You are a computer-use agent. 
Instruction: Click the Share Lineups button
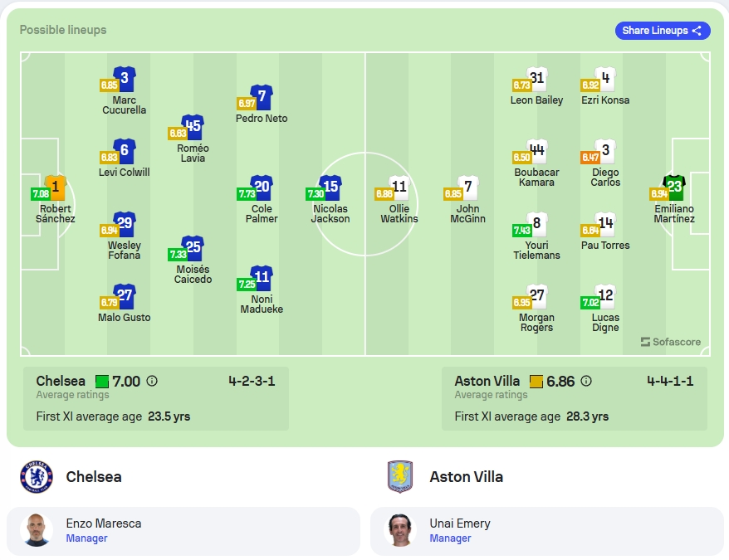[x=663, y=31]
